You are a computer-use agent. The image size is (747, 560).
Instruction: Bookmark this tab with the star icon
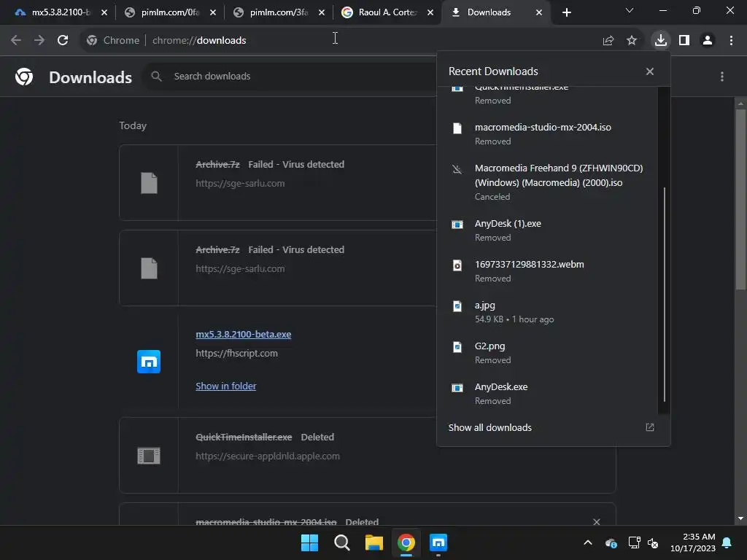pos(632,41)
